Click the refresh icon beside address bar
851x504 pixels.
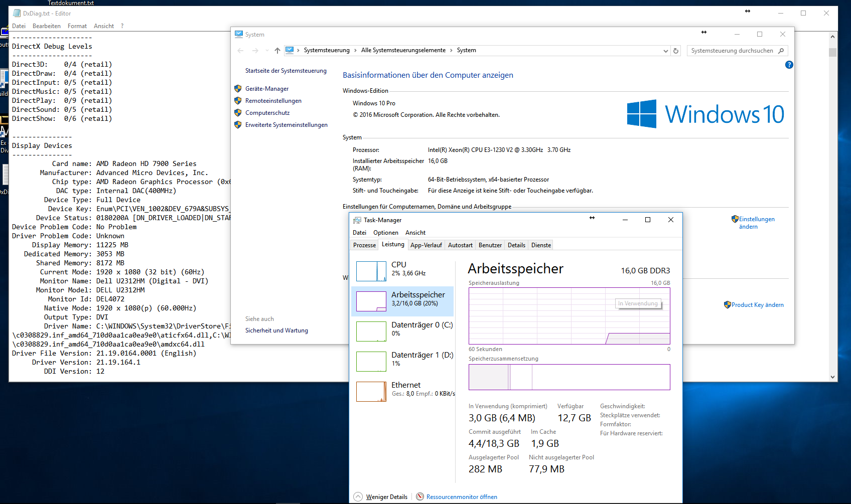click(676, 51)
